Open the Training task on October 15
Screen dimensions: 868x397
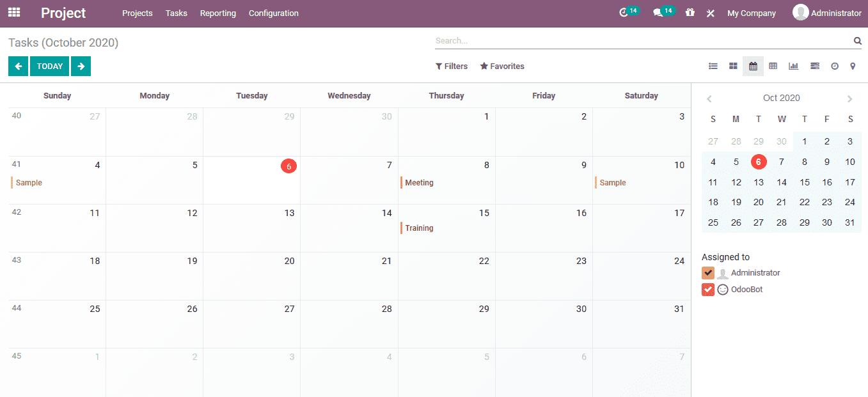(x=420, y=228)
